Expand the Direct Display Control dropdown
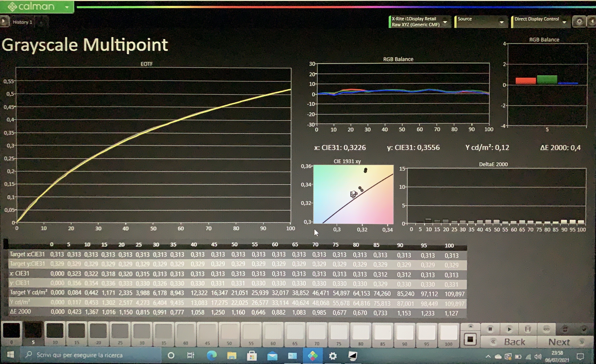Viewport: 596px width, 364px height. pos(564,22)
